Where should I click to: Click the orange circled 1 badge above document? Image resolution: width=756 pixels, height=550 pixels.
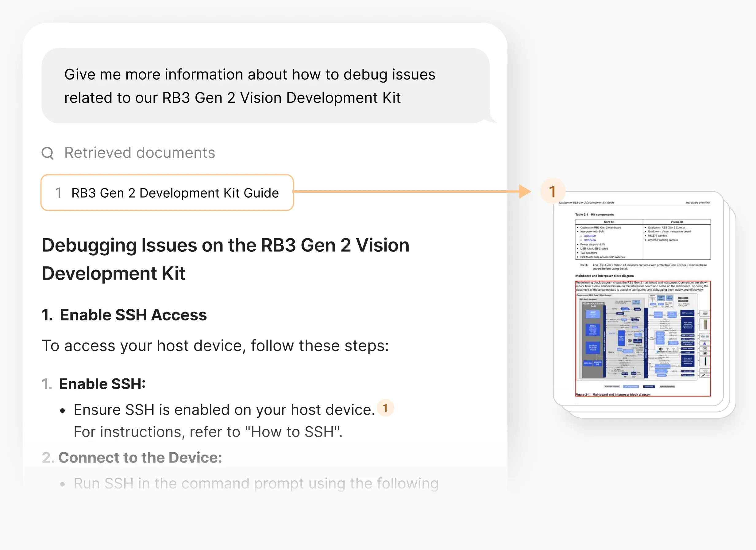point(552,191)
